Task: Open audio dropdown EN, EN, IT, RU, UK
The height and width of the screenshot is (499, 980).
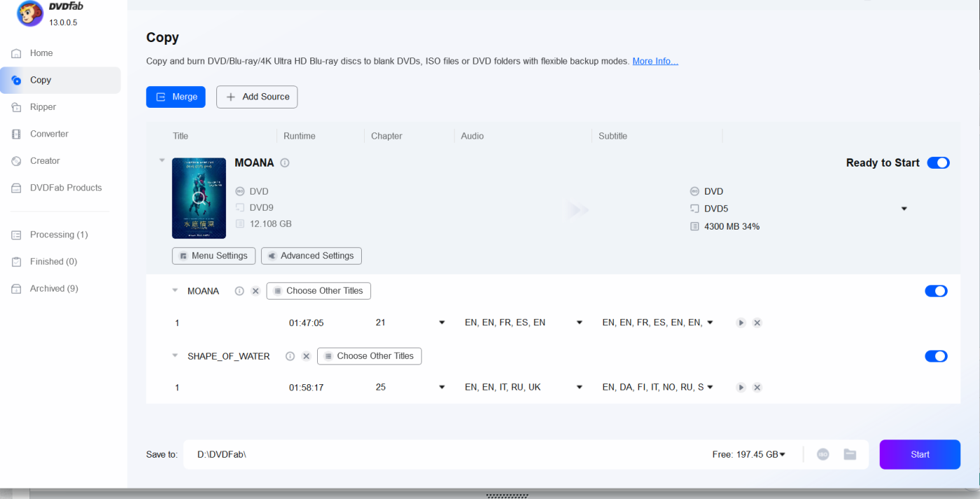Action: pyautogui.click(x=580, y=387)
